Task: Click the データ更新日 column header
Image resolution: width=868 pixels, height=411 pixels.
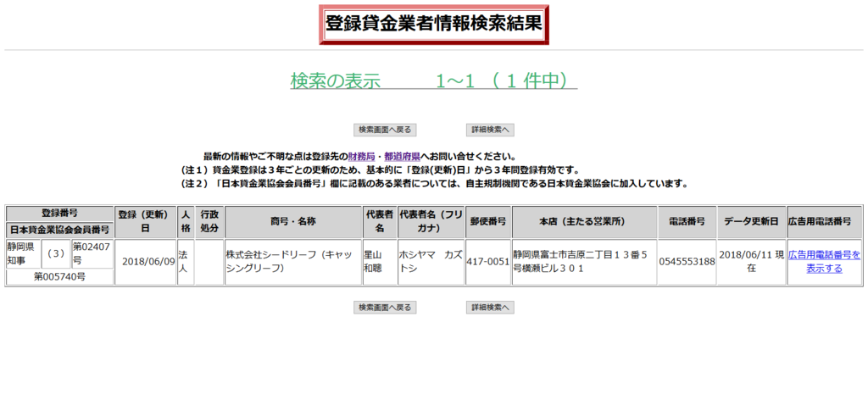Action: coord(751,222)
